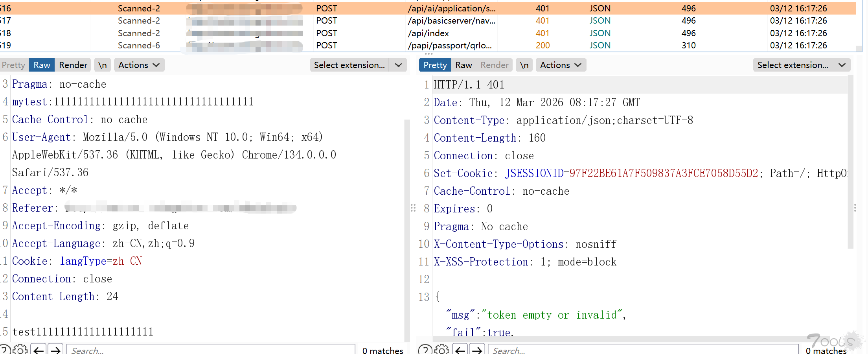
Task: Select the Pretty tab in request pane
Action: [x=14, y=65]
